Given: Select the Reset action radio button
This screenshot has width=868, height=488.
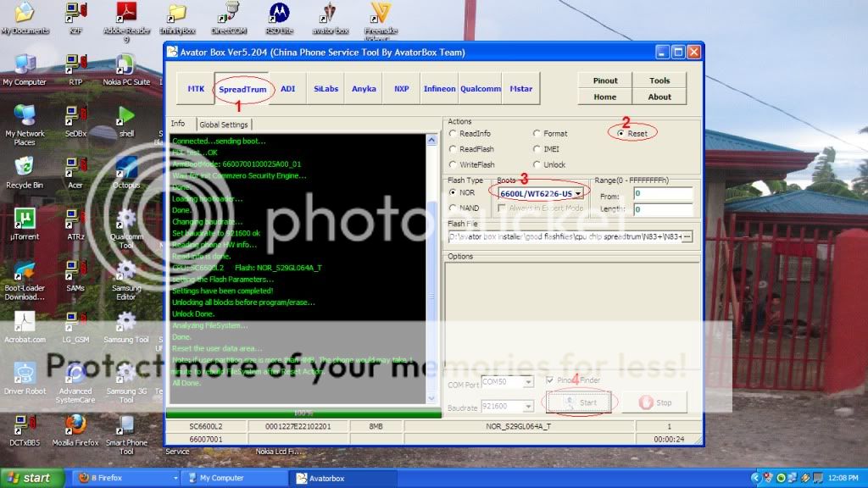Looking at the screenshot, I should [x=622, y=134].
